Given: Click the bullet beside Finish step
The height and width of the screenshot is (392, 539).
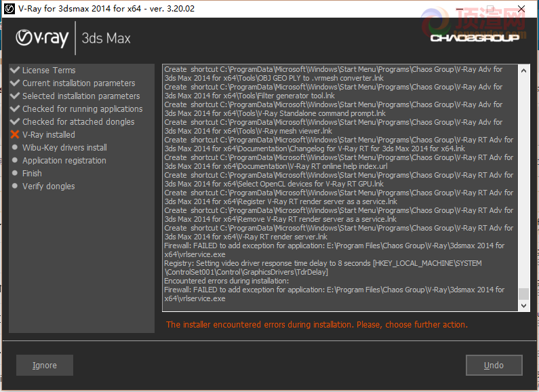Looking at the screenshot, I should click(15, 173).
